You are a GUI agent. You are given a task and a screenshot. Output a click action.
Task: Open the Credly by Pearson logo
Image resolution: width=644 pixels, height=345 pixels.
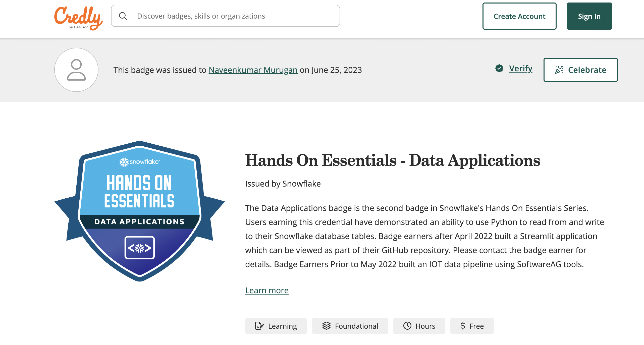click(78, 18)
